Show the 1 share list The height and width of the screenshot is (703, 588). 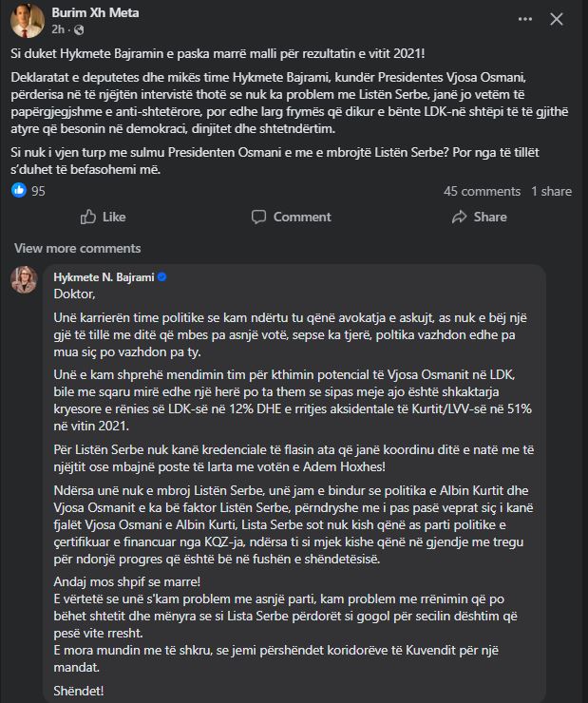point(551,191)
